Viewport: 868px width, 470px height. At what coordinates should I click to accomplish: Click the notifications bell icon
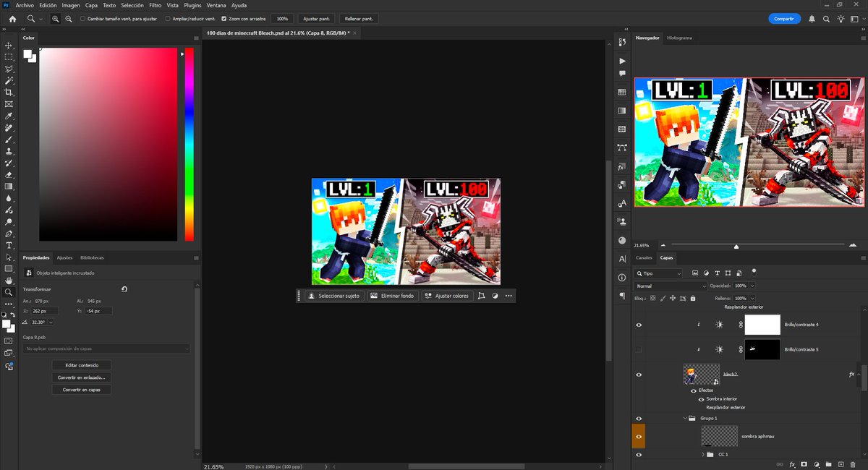coord(812,19)
